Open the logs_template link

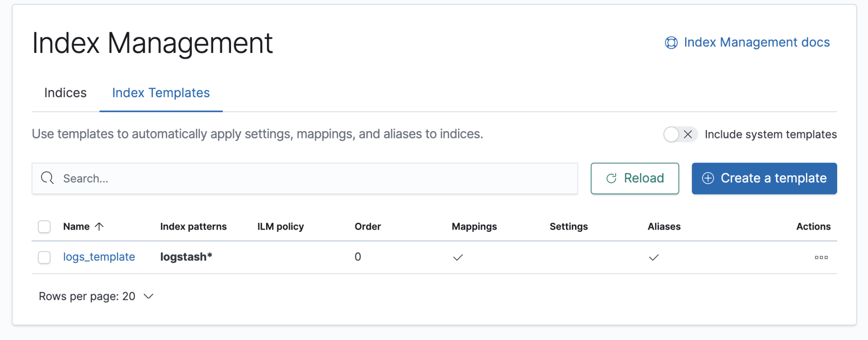coord(99,257)
